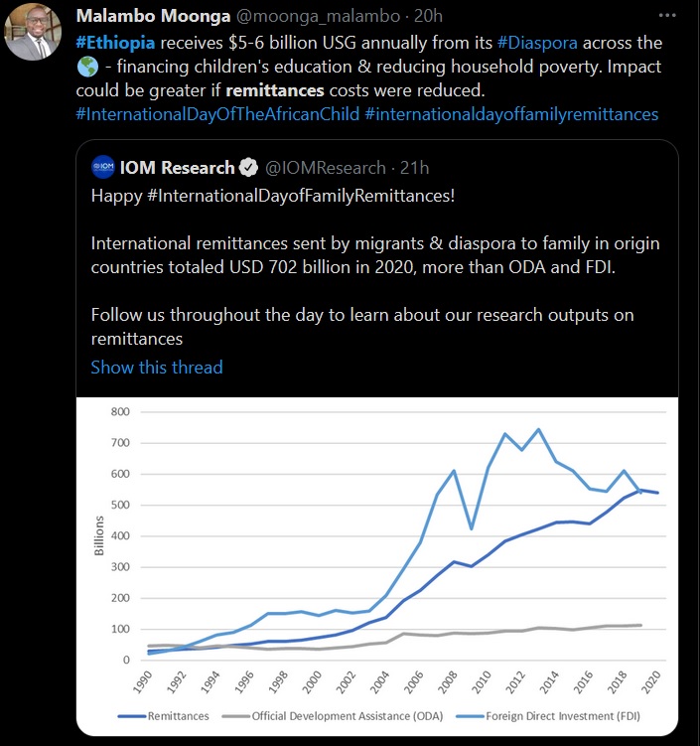This screenshot has height=746, width=700.
Task: Open the #Ethiopia hashtag
Action: (x=114, y=44)
